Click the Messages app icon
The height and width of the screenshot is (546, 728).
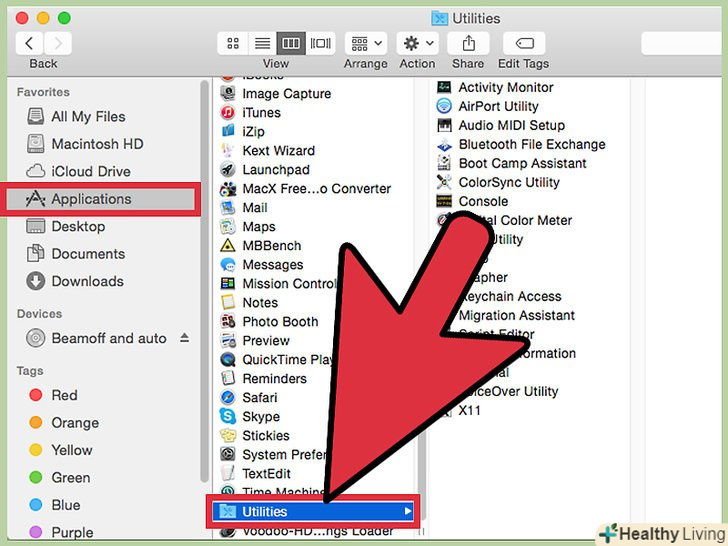(228, 265)
